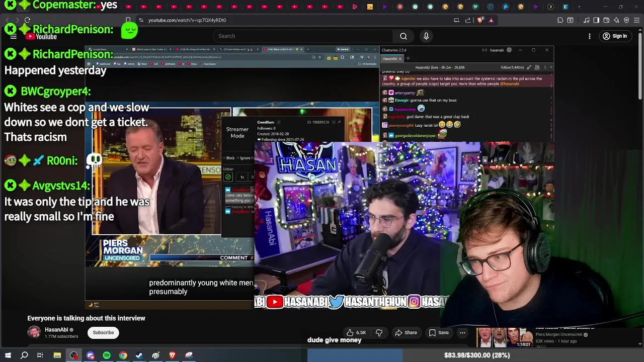Image resolution: width=644 pixels, height=362 pixels.
Task: Click the BWCgroyper4 username in overlay chat
Action: (x=55, y=92)
